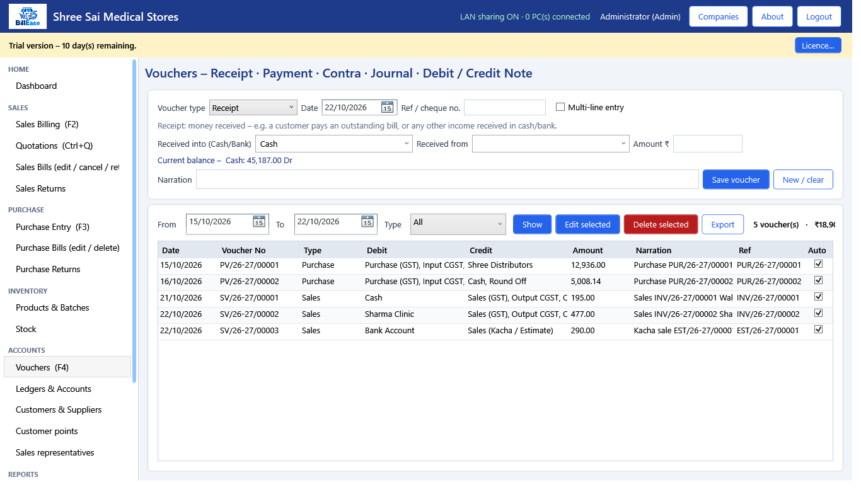
Task: Open the Type filter dropdown
Action: point(458,224)
